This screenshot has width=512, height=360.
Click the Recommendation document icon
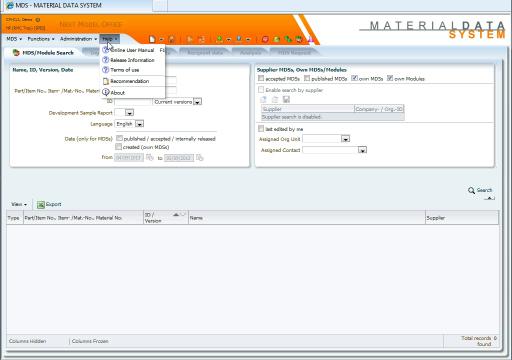click(106, 81)
